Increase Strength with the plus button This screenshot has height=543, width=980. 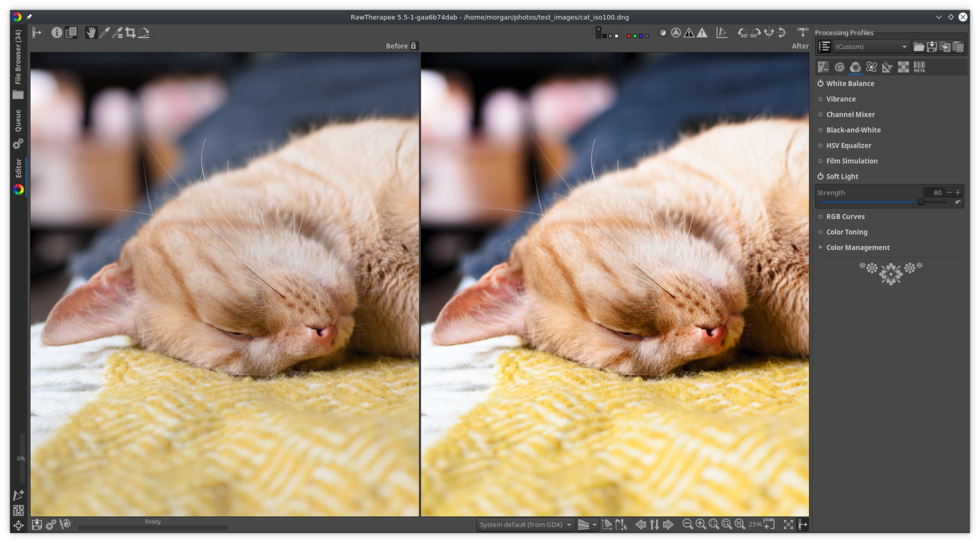(958, 192)
